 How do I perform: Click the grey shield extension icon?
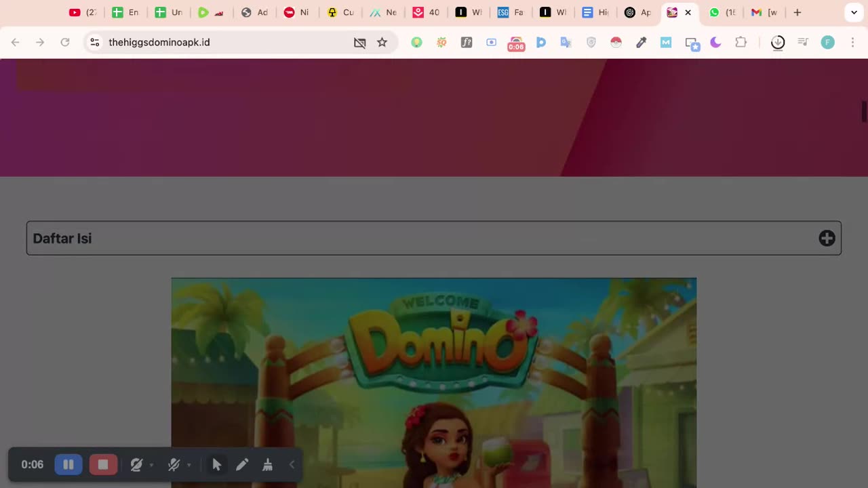pos(591,42)
